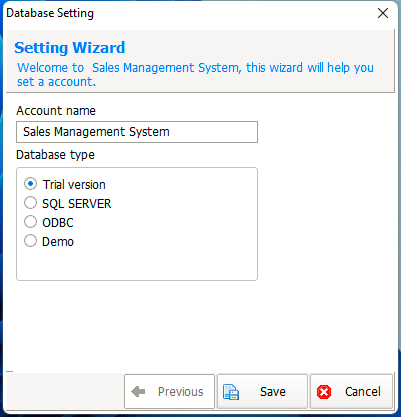The height and width of the screenshot is (417, 401).
Task: Click the 'Account name' field label
Action: click(x=56, y=110)
